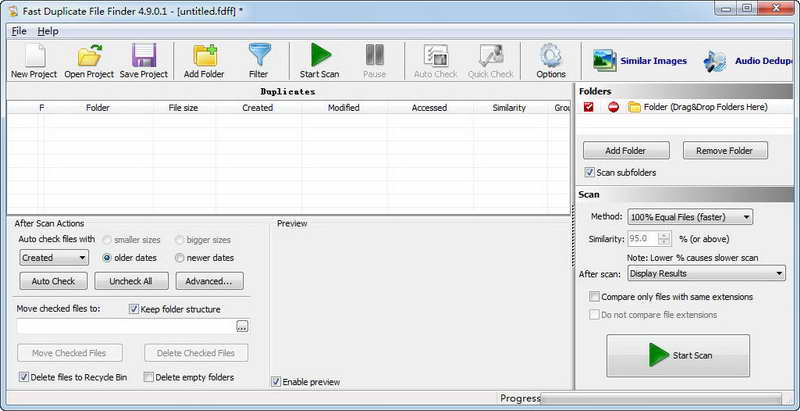Open the Created date type dropdown
This screenshot has height=411, width=800.
[x=54, y=258]
